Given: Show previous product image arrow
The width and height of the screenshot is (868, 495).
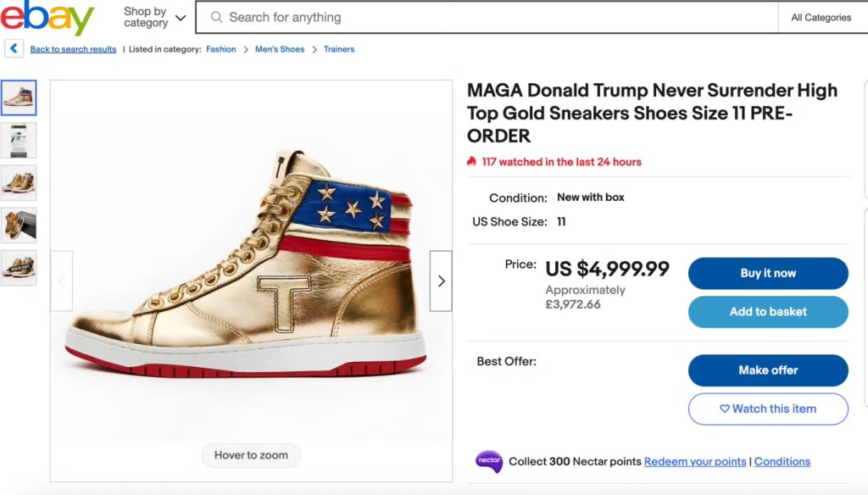Looking at the screenshot, I should click(62, 281).
